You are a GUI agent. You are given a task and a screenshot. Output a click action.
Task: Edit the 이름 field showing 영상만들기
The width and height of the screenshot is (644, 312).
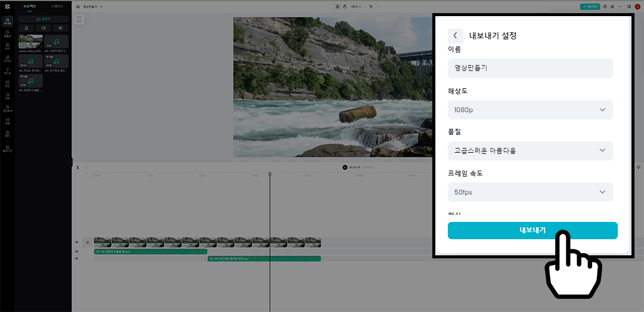coord(530,68)
